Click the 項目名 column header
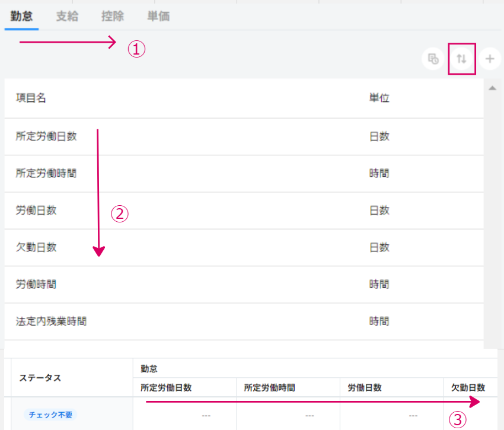The image size is (504, 430). point(31,98)
